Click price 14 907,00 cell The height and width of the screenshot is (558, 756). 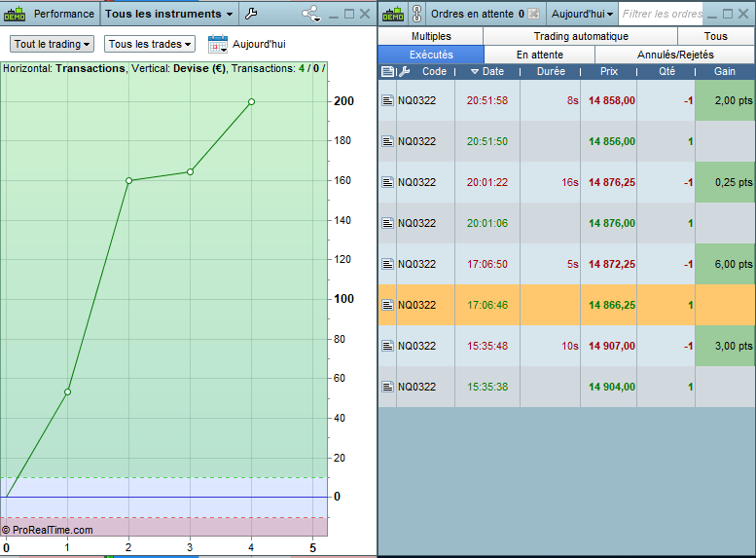tap(608, 346)
